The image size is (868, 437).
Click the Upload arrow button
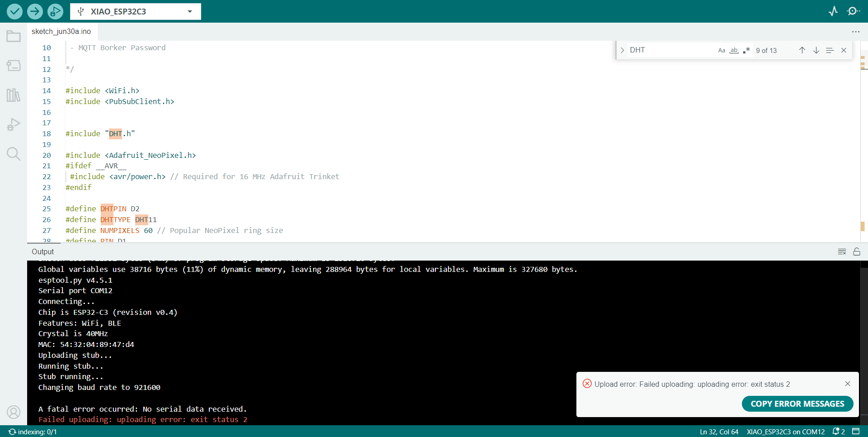35,11
